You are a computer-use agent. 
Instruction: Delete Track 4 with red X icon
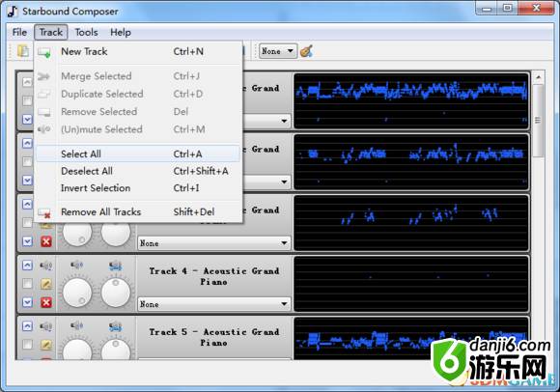point(46,302)
